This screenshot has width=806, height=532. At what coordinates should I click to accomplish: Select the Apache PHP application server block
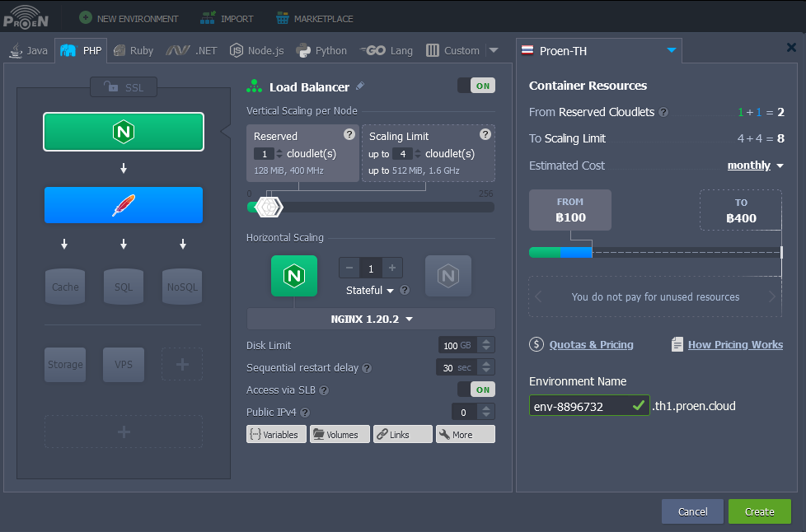pyautogui.click(x=124, y=205)
